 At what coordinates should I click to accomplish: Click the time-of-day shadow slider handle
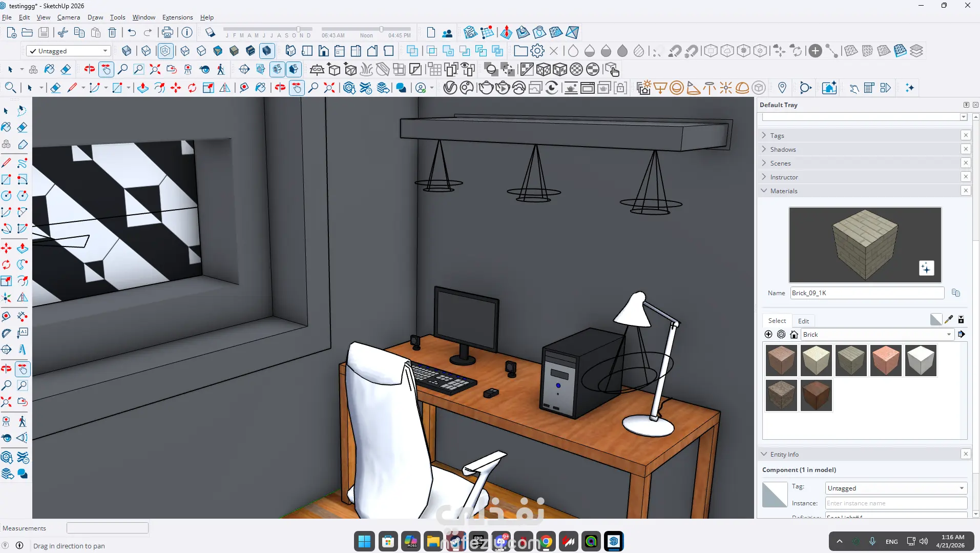click(381, 29)
